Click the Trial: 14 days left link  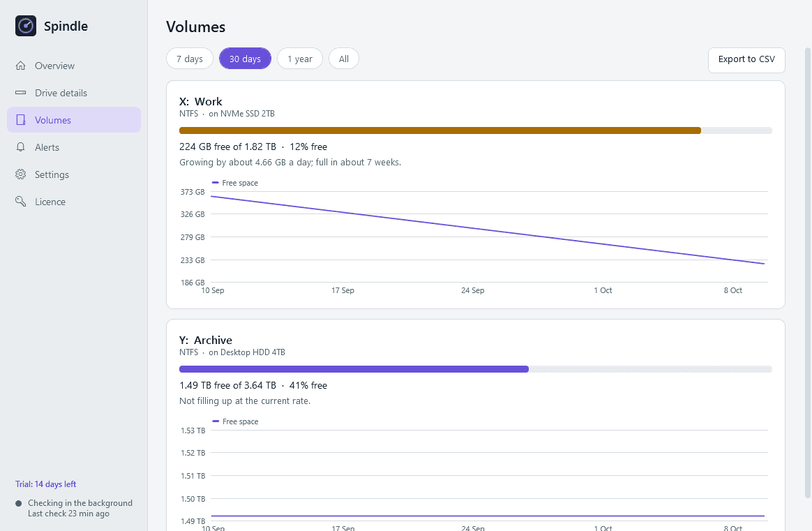(x=45, y=484)
